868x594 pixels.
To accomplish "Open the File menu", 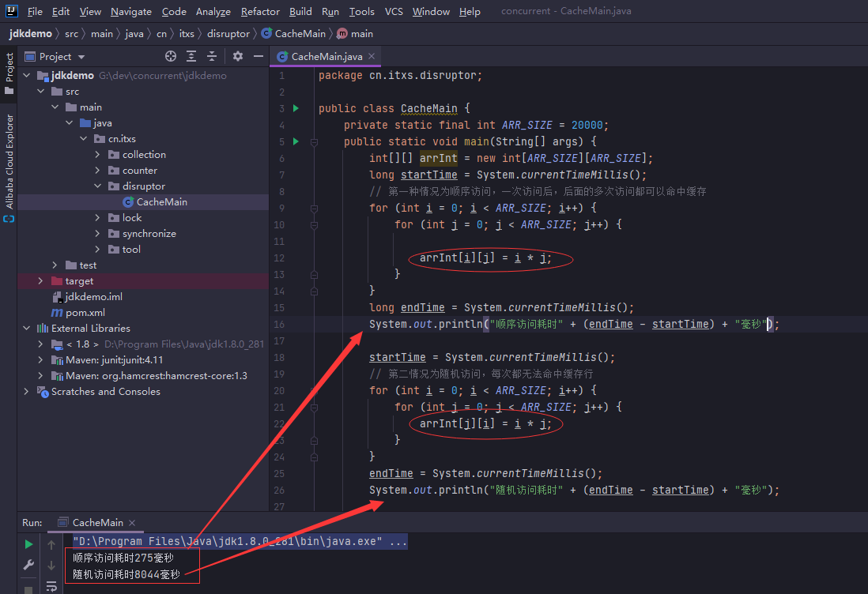I will coord(35,11).
